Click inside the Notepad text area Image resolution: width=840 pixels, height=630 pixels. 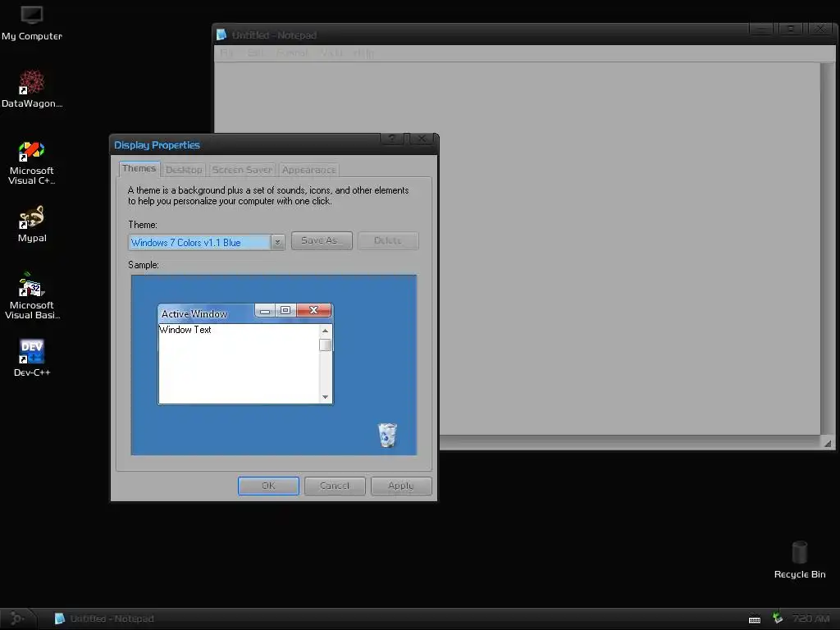(x=518, y=249)
